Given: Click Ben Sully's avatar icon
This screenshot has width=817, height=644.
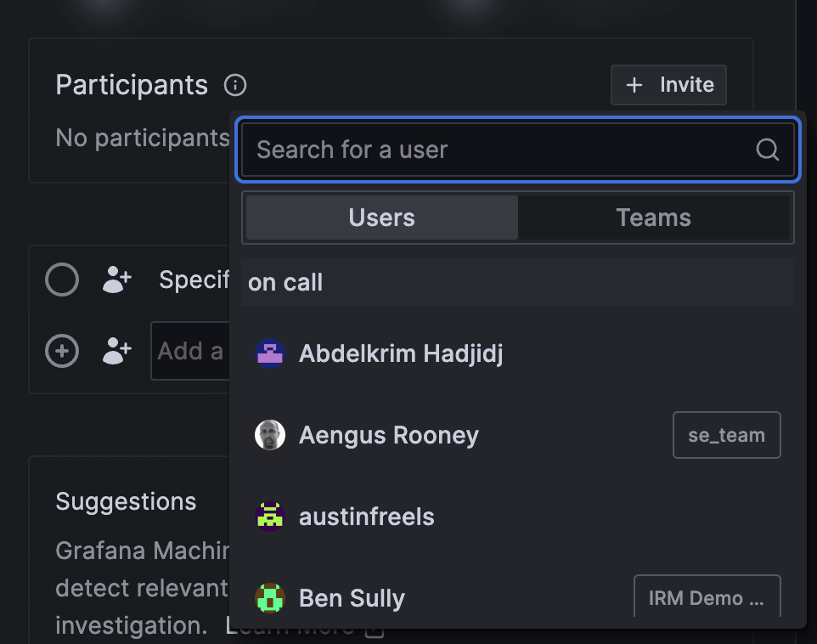Looking at the screenshot, I should [270, 598].
